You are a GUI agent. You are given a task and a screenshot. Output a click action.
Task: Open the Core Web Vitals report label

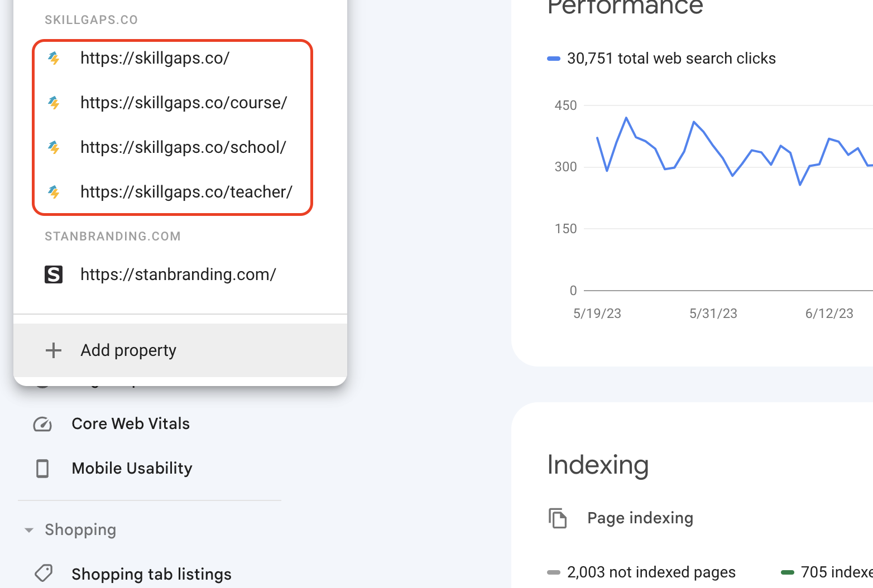point(131,424)
